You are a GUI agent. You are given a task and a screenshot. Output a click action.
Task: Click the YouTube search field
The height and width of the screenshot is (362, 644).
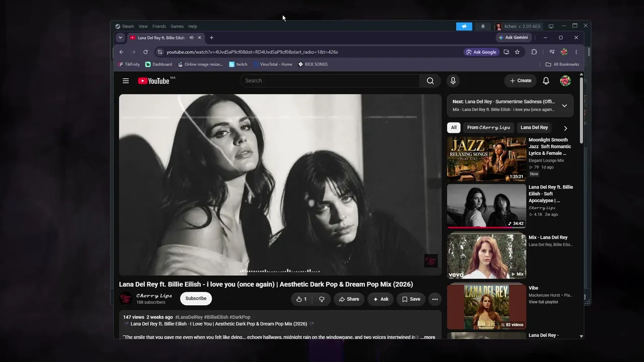point(330,81)
